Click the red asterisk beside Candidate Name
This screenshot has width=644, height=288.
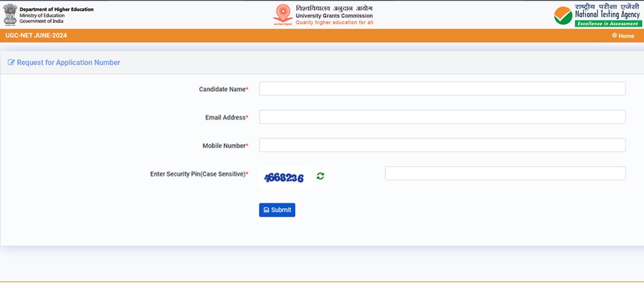246,87
